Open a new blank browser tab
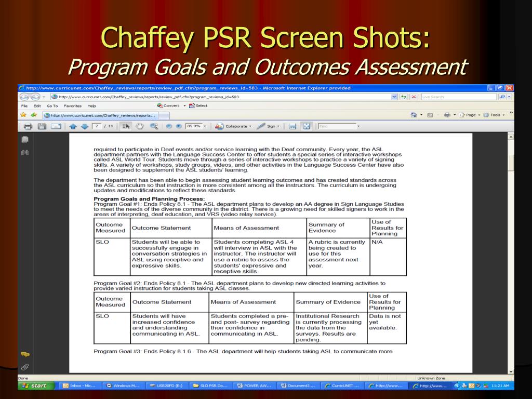Viewport: 532px width, 399px height. coord(164,116)
